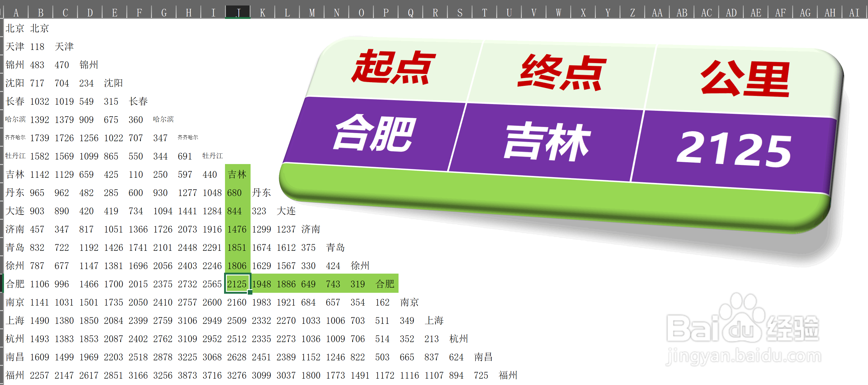Click row label 吉林 in column A
Image resolution: width=868 pixels, height=385 pixels.
(15, 174)
